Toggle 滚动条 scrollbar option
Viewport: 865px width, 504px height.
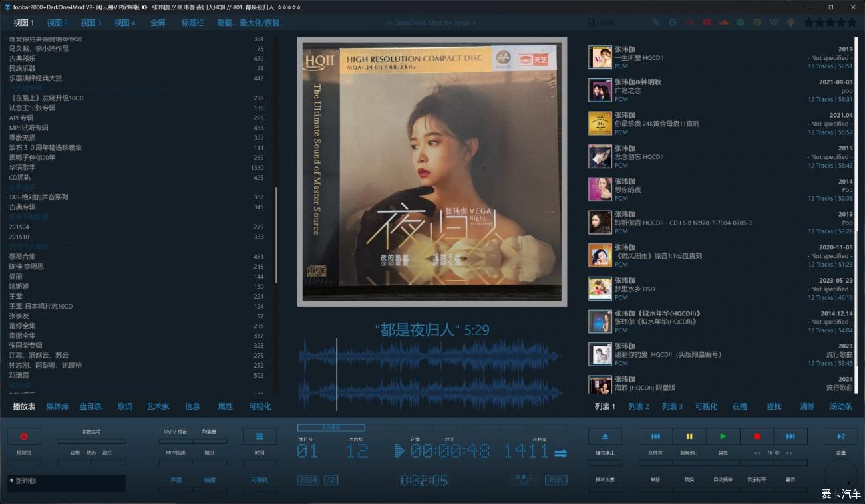click(841, 406)
